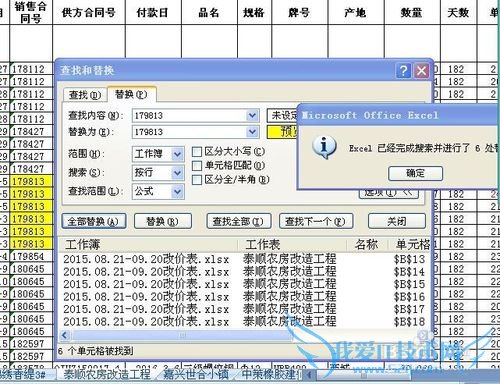
Task: Click the help question mark icon in Find and Replace
Action: [403, 71]
